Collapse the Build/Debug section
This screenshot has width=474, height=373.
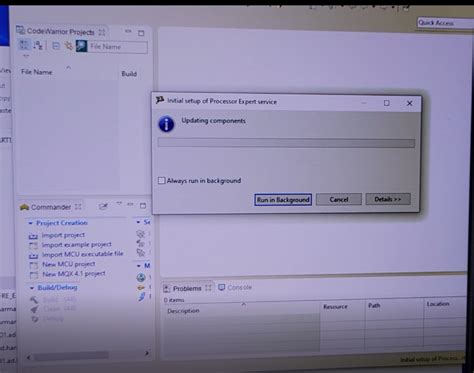(x=32, y=288)
